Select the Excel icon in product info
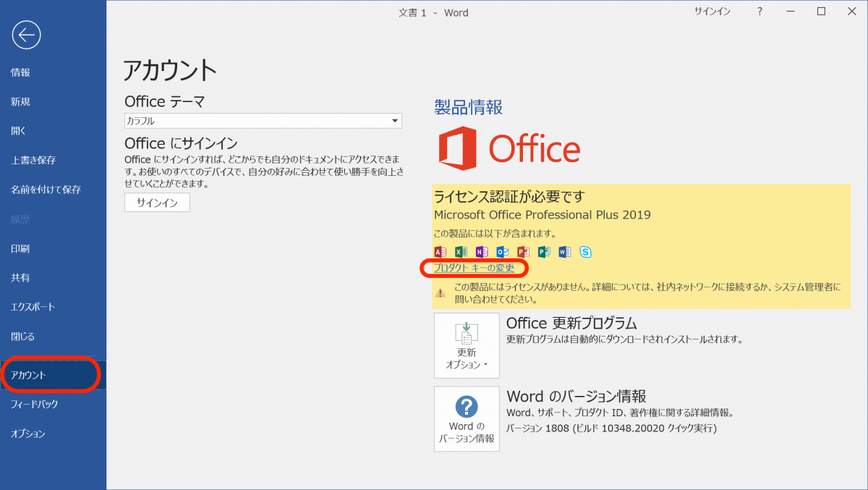 click(x=461, y=252)
